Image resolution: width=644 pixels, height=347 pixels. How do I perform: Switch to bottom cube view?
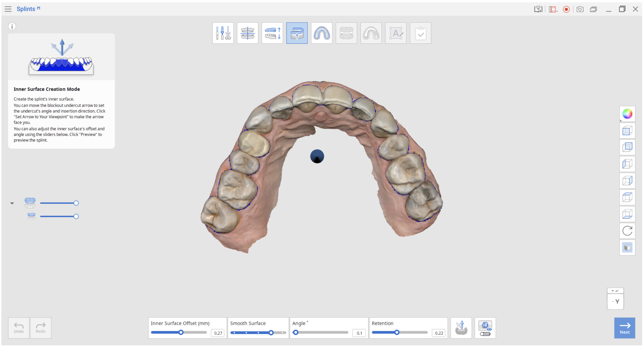tap(627, 214)
